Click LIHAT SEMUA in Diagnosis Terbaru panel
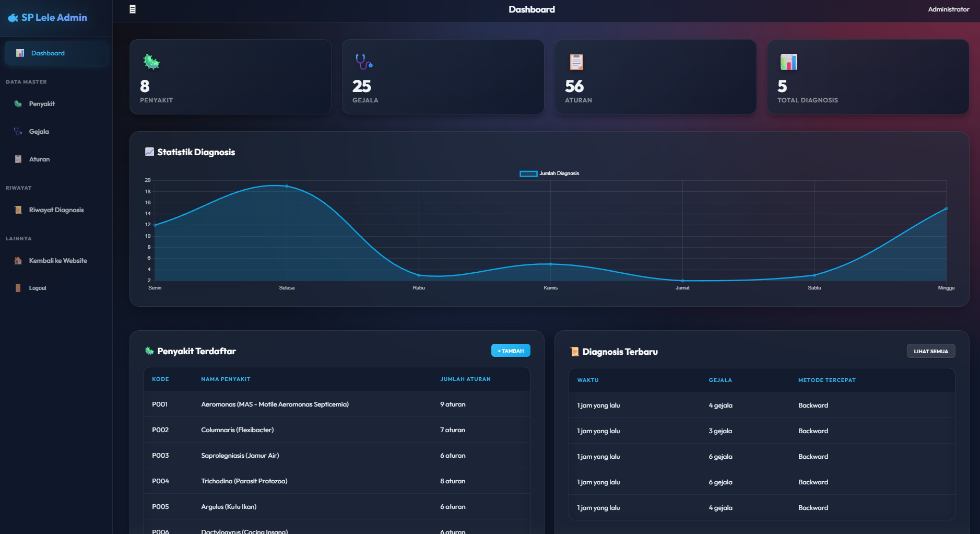The image size is (980, 534). coord(930,351)
